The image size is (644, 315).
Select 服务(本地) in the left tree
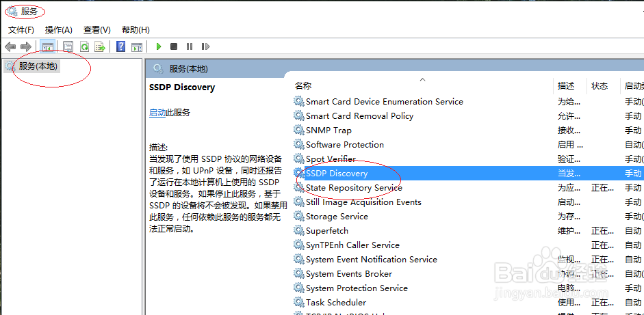(x=38, y=66)
